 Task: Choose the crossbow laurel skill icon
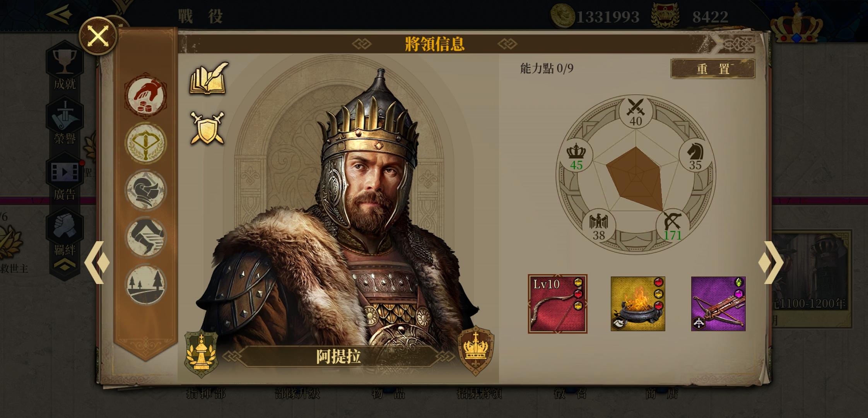146,143
